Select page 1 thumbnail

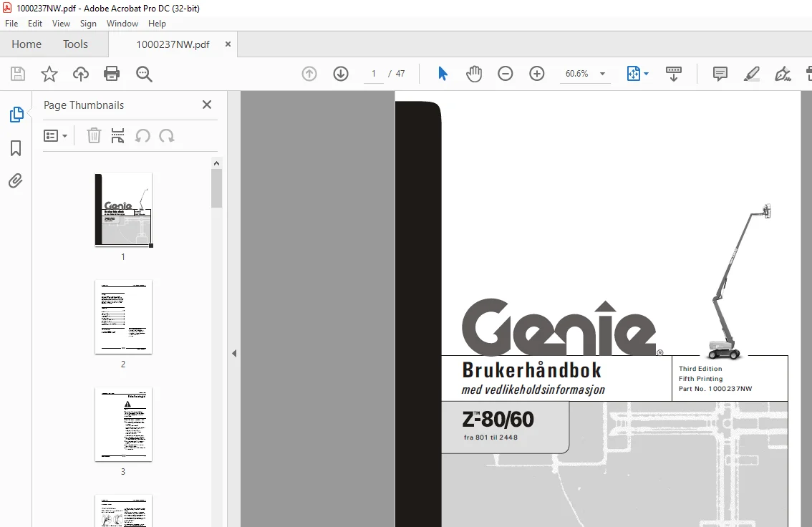pyautogui.click(x=123, y=209)
